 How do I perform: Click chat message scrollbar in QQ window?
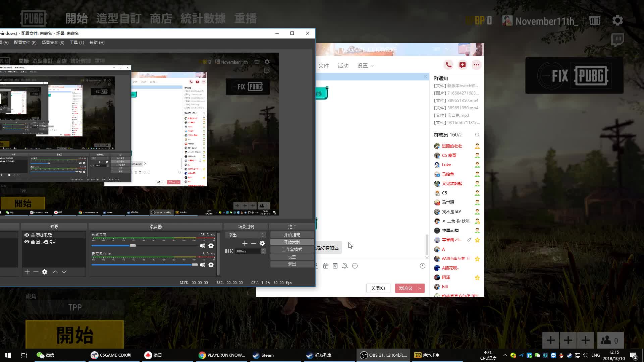coord(427,245)
